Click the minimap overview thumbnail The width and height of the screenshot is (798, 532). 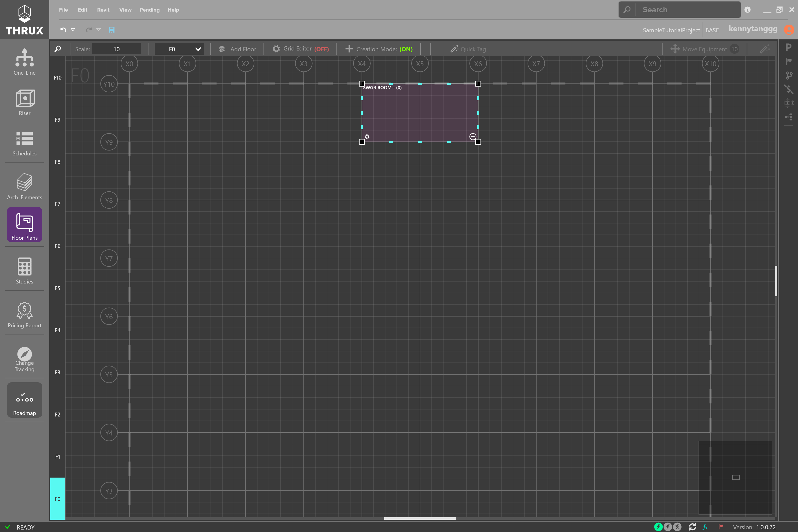[735, 478]
